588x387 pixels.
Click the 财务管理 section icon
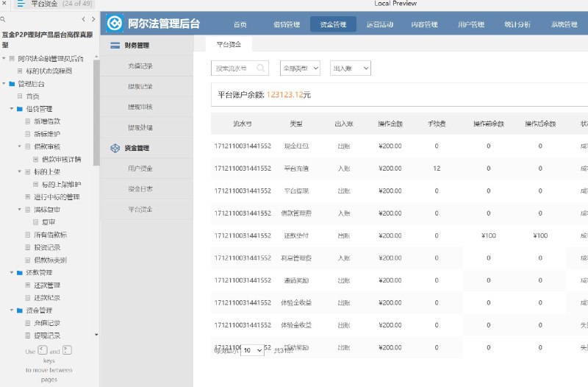(x=115, y=46)
